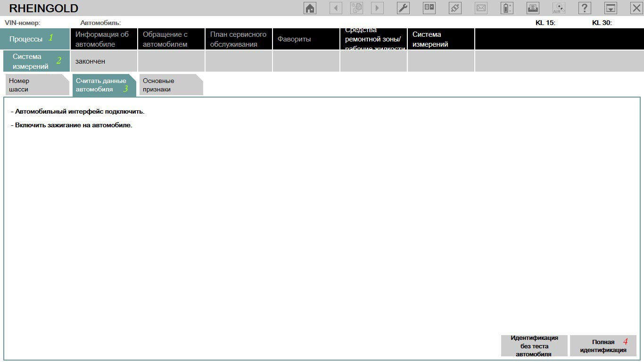Switch to Основные признаки tab

click(171, 85)
